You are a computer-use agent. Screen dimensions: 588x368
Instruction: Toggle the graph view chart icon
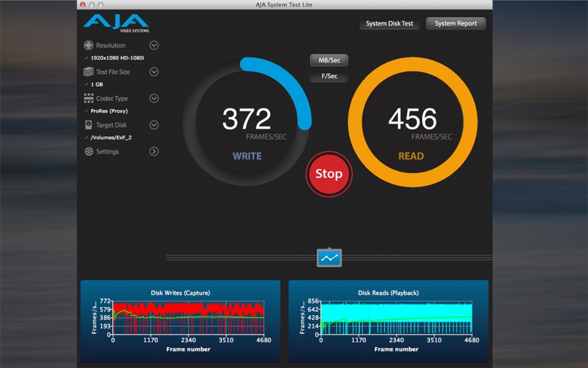point(329,258)
